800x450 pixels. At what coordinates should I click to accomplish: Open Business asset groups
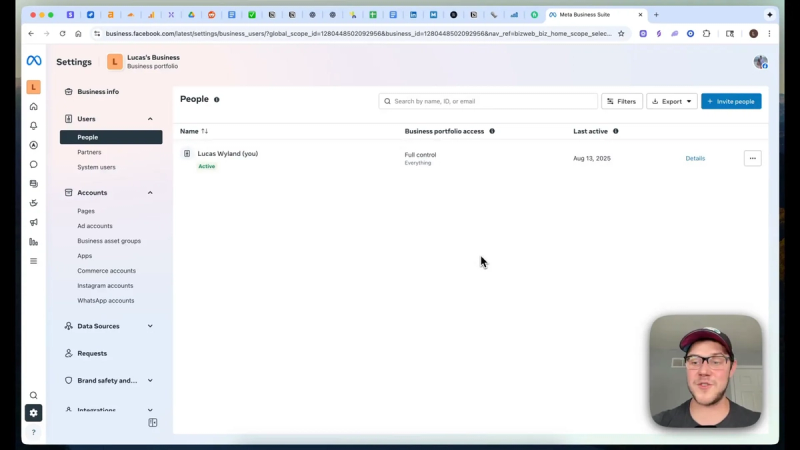109,241
